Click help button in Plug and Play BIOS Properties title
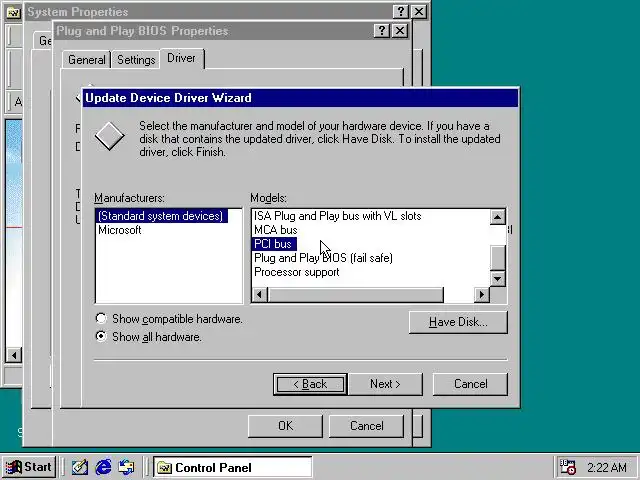This screenshot has width=640, height=480. pyautogui.click(x=382, y=31)
